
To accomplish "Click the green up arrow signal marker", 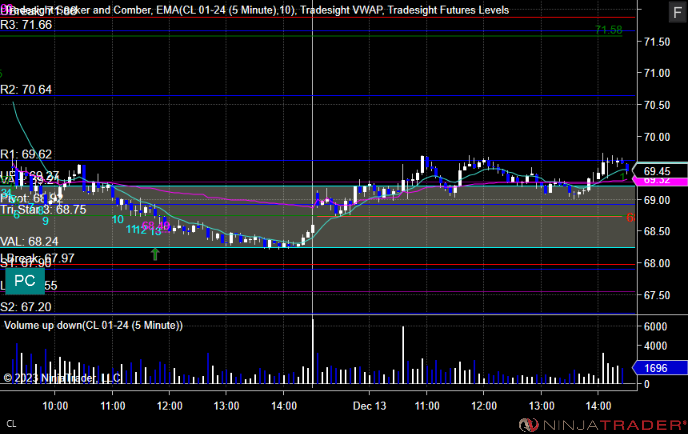I will (x=155, y=254).
